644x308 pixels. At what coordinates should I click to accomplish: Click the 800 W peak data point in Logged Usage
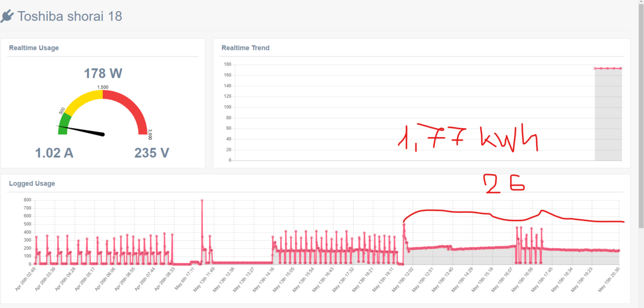coord(202,200)
